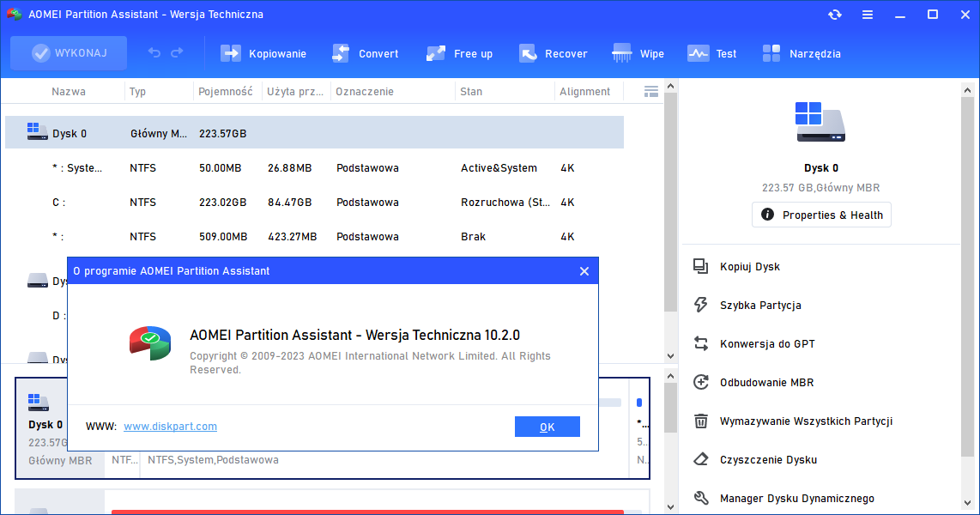This screenshot has height=515, width=980.
Task: Click the Kopiuj Dysk option
Action: pyautogui.click(x=749, y=267)
